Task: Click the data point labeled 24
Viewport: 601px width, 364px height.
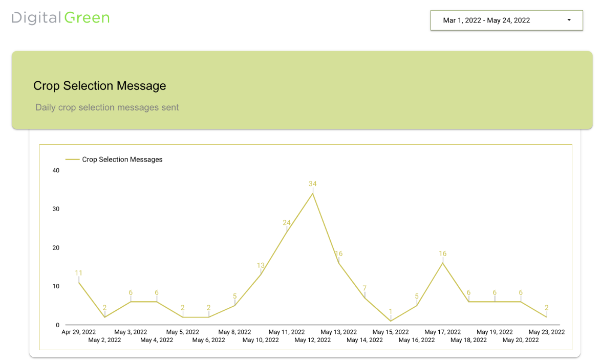Action: [x=287, y=232]
